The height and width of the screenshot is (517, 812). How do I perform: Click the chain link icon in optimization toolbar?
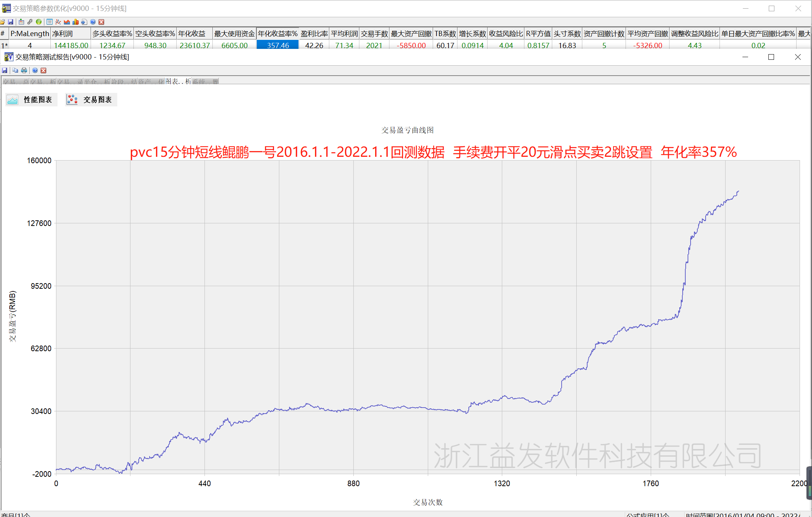[30, 22]
